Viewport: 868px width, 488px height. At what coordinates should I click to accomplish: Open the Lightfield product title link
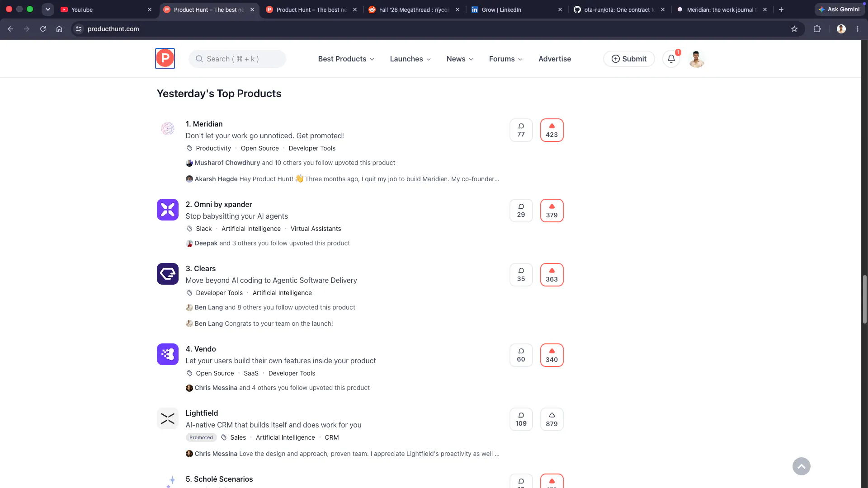tap(202, 413)
